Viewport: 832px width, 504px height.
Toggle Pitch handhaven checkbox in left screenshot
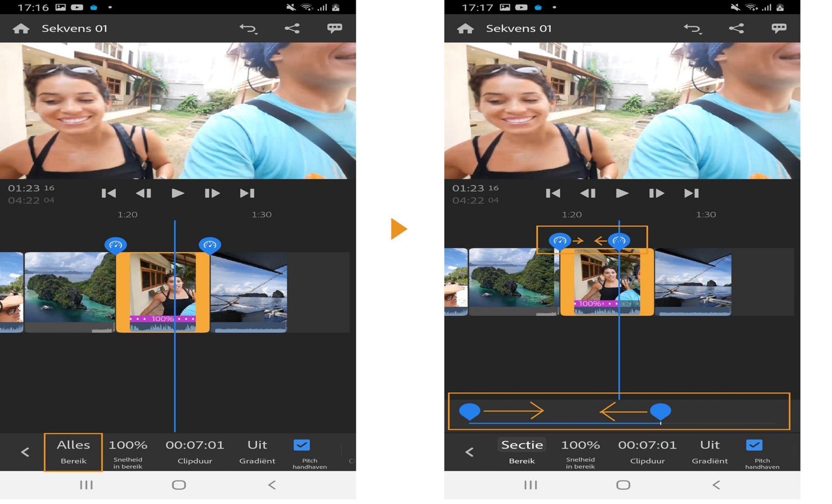302,445
